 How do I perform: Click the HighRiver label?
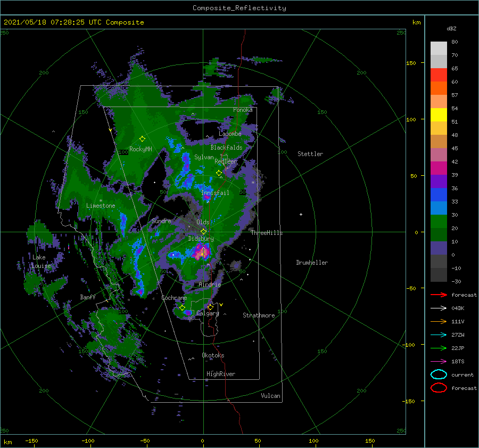221,374
